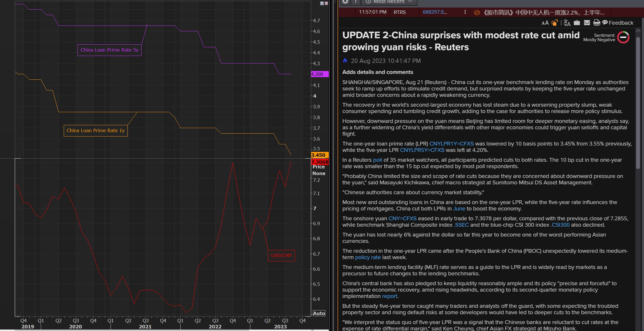
Task: Click the filter icon beside Most Recent
Action: pos(356,2)
